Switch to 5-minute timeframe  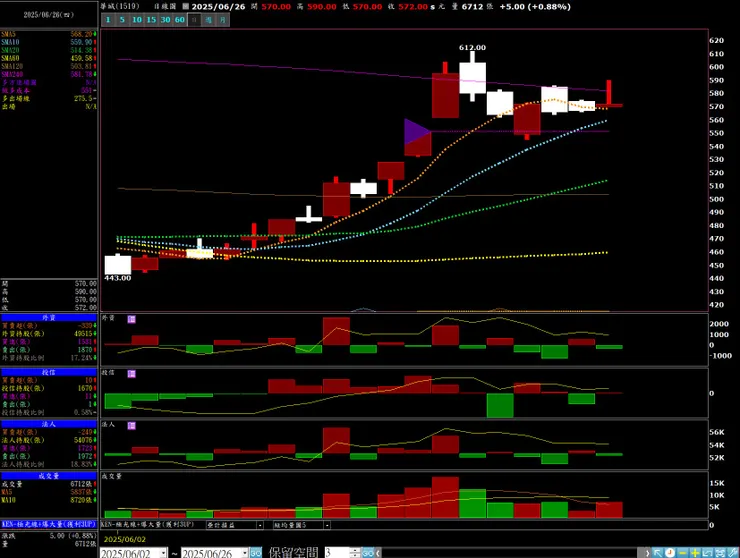tap(122, 20)
